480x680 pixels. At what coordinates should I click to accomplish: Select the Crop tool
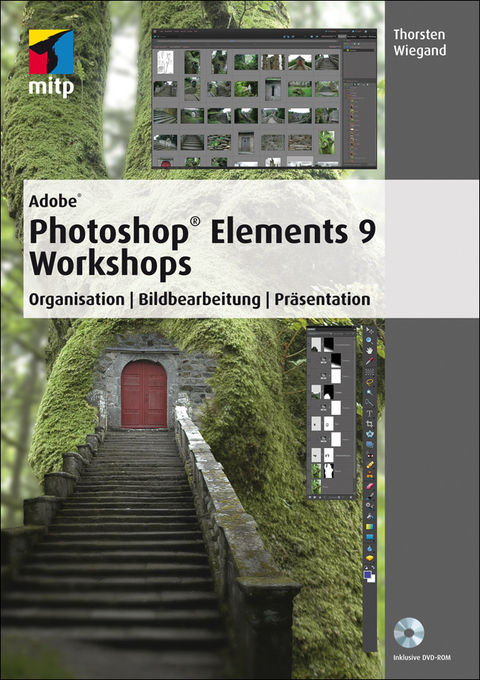coord(369,424)
